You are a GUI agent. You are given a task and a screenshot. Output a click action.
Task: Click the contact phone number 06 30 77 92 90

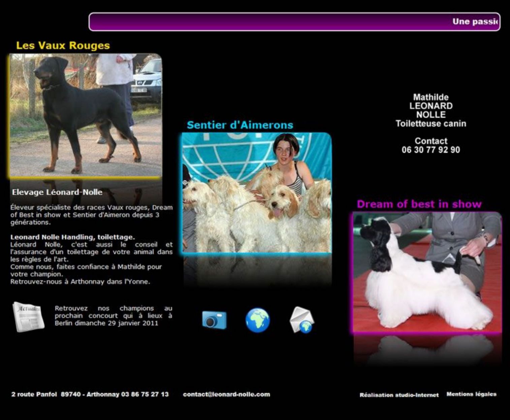coord(431,150)
